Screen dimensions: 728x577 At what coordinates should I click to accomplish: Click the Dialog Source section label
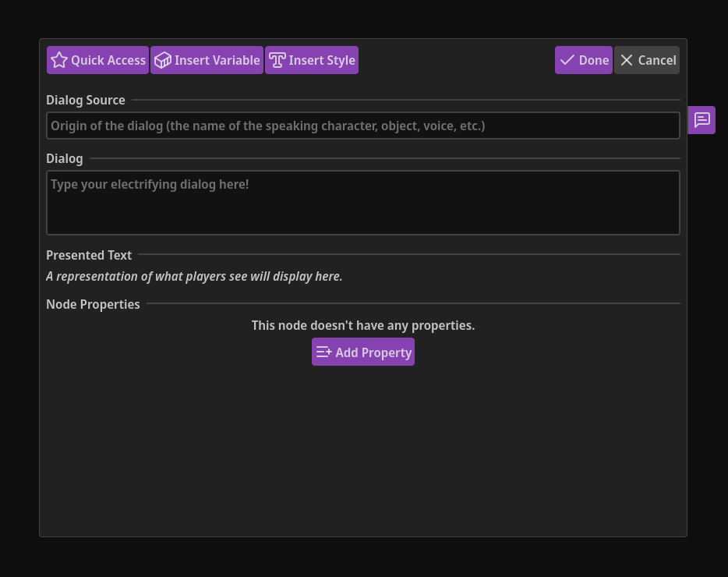86,100
